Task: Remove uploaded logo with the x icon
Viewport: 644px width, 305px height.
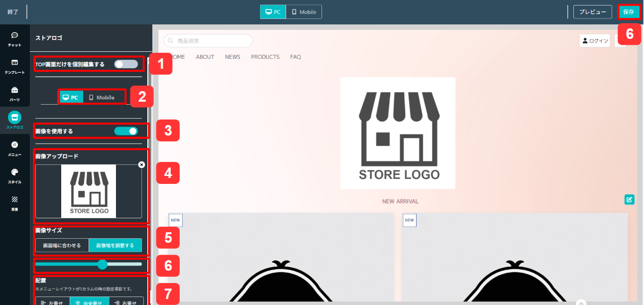Action: tap(141, 164)
